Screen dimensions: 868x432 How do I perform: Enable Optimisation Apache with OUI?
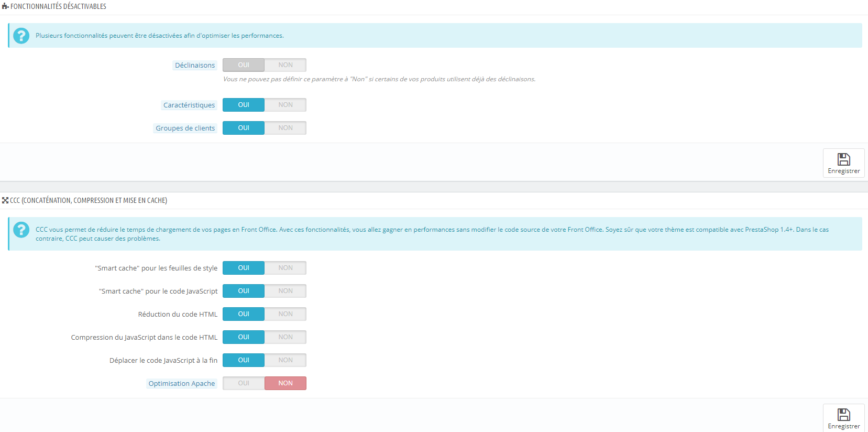tap(244, 383)
